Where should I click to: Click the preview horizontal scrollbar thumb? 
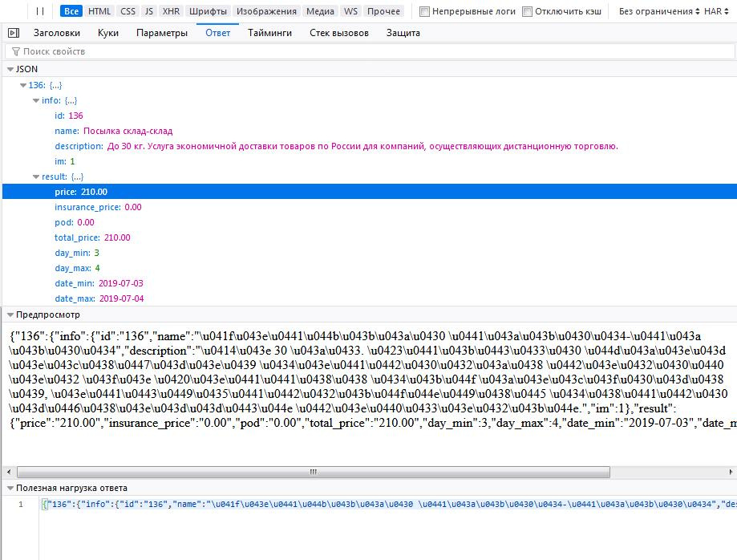(314, 472)
